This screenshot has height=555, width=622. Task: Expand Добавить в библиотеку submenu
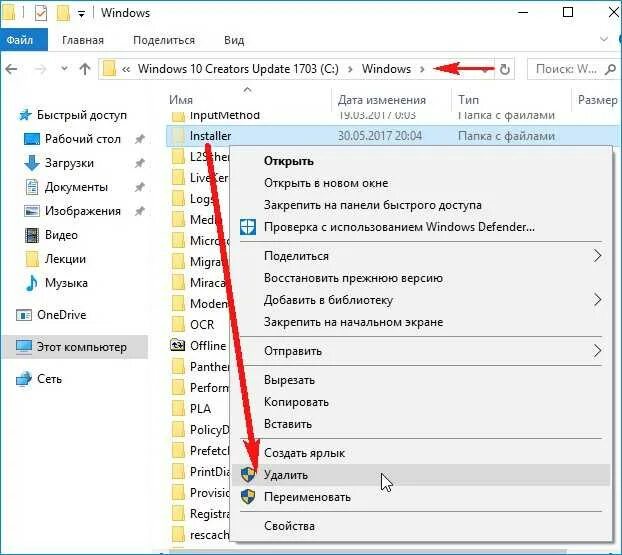coord(421,300)
